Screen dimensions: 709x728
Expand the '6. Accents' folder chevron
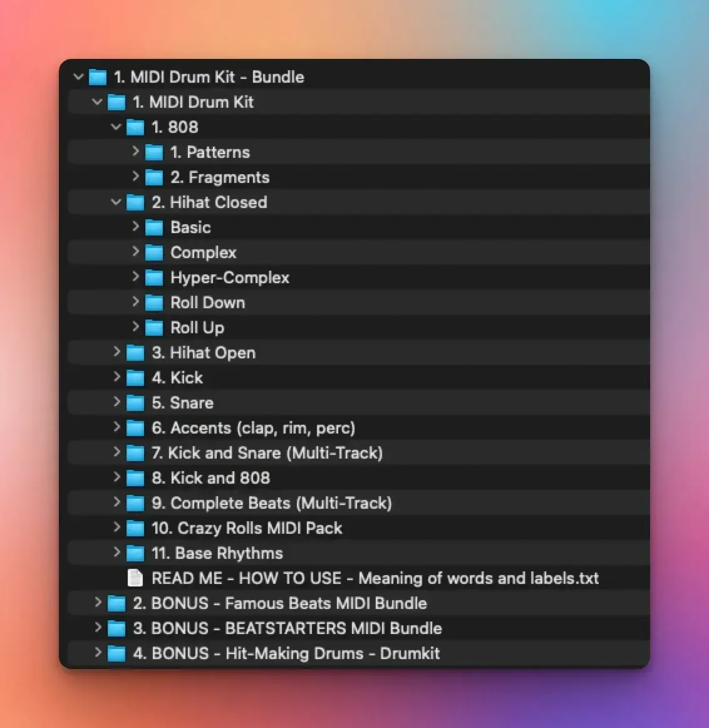(117, 427)
